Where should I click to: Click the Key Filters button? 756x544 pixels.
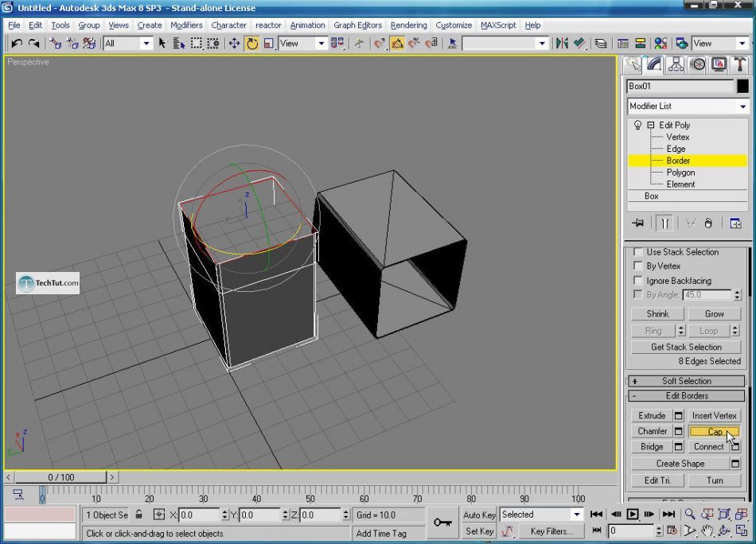coord(551,531)
